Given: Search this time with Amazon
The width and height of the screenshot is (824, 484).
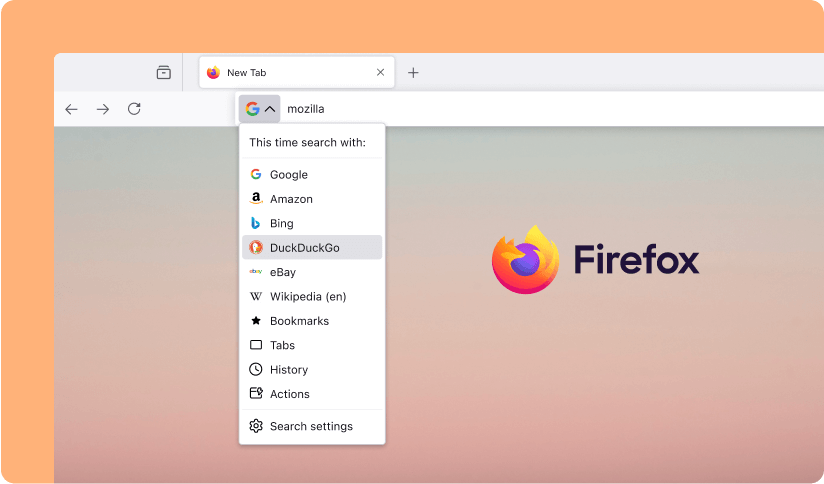Looking at the screenshot, I should [312, 199].
